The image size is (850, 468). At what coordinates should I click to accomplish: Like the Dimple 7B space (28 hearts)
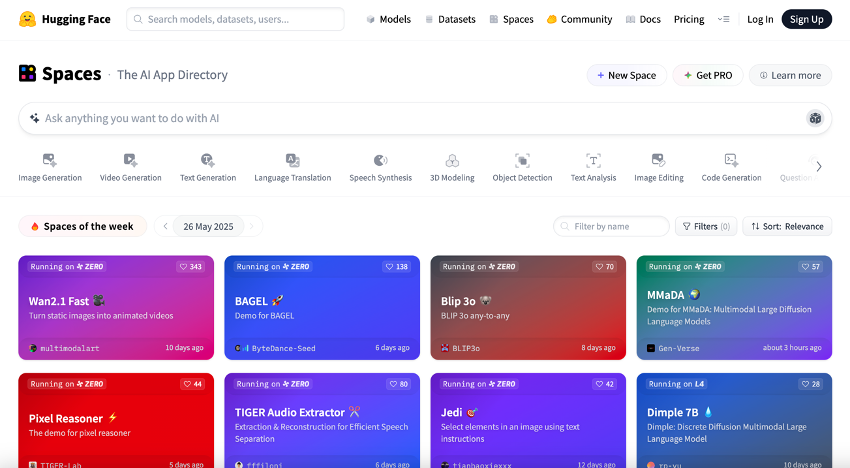click(811, 384)
